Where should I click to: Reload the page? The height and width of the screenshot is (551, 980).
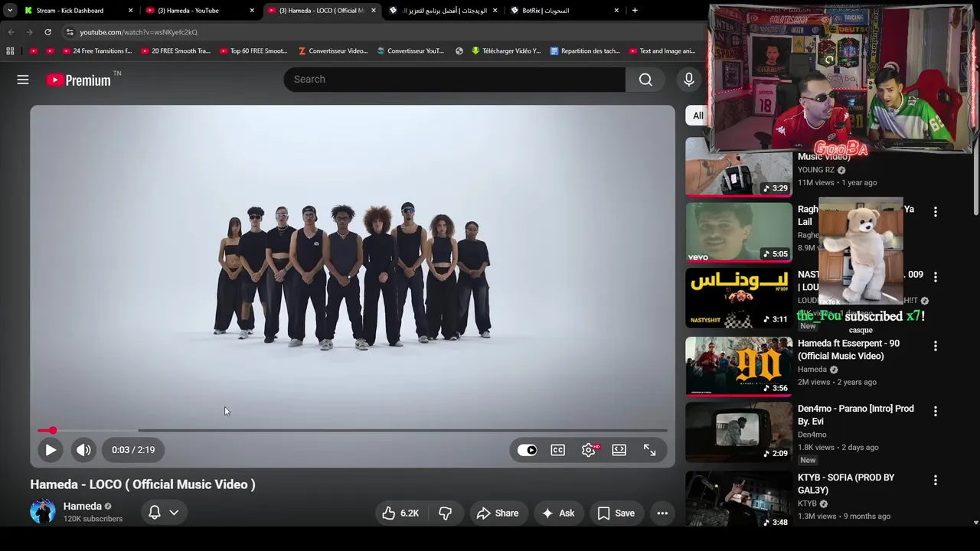pyautogui.click(x=47, y=32)
